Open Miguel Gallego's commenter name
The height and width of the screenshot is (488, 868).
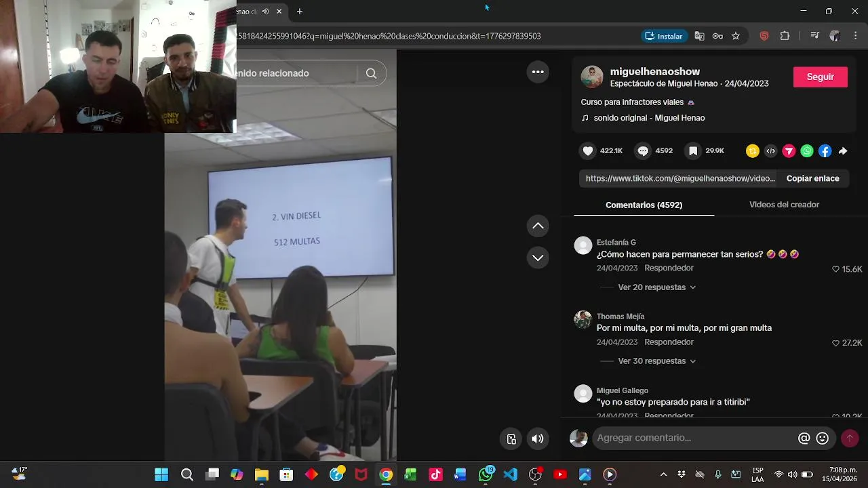click(x=622, y=390)
